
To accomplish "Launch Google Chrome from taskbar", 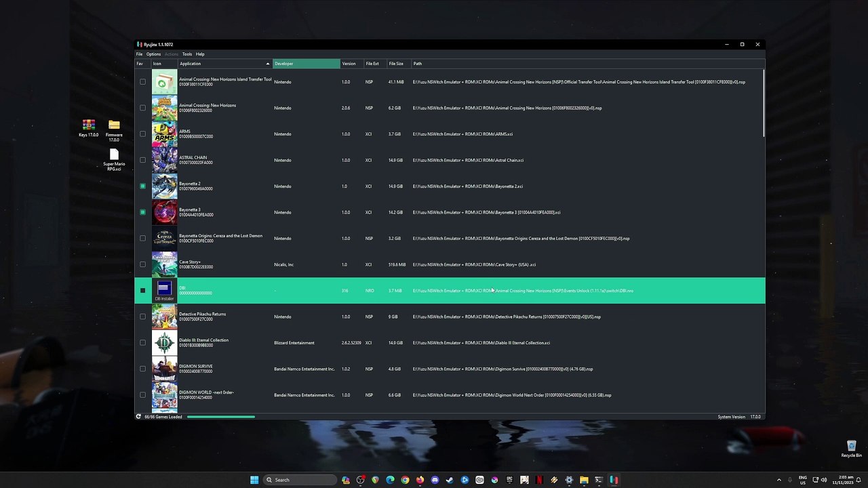I will coord(405,480).
